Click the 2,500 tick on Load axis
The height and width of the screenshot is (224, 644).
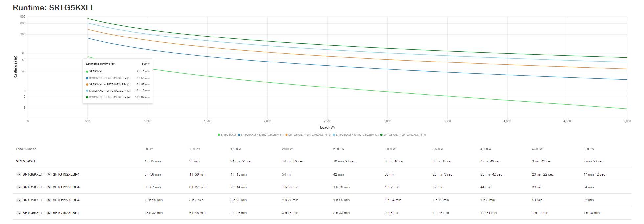327,121
